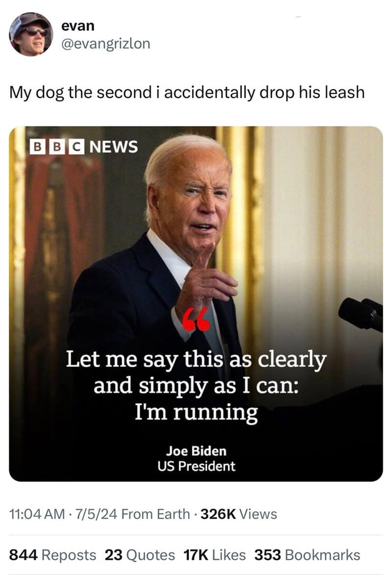Click the BBC NEWS logo
This screenshot has width=392, height=575.
click(84, 146)
